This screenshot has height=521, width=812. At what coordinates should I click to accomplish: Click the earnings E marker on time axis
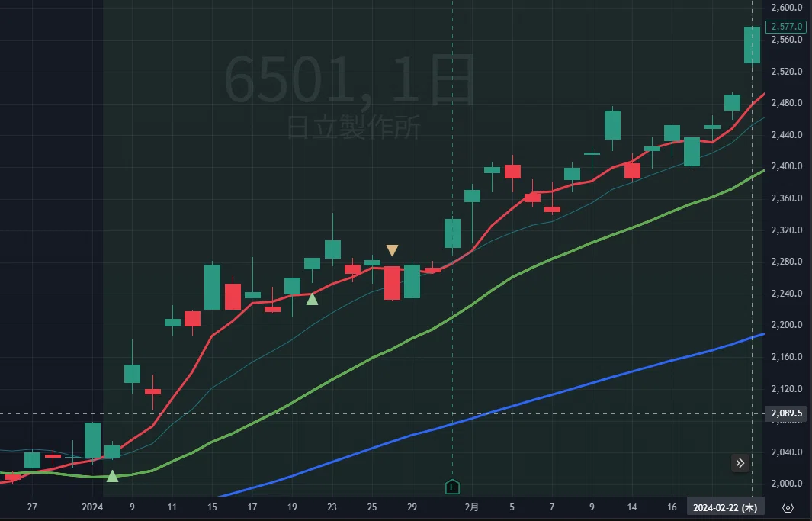click(x=453, y=487)
